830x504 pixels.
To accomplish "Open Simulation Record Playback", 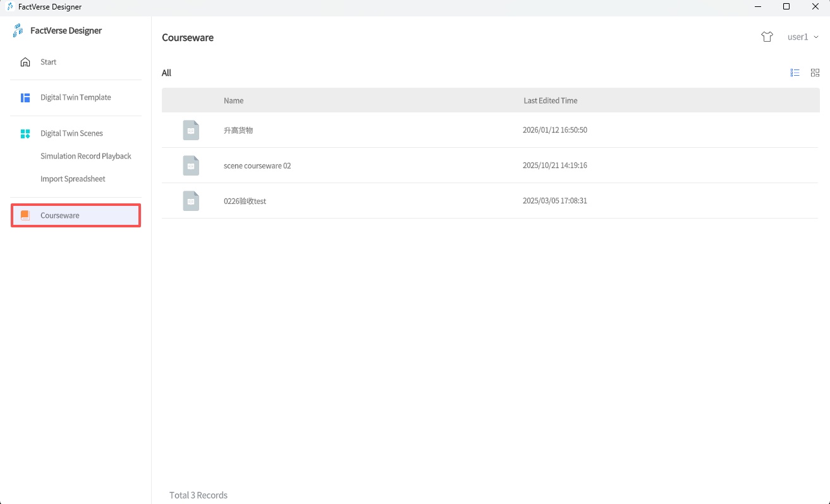I will pyautogui.click(x=86, y=156).
